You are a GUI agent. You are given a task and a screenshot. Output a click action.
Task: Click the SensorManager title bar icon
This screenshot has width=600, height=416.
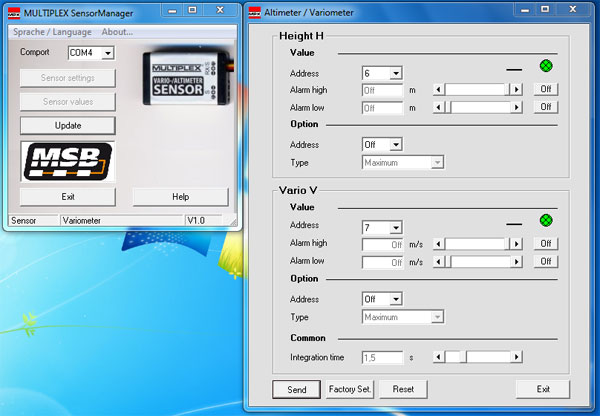point(12,12)
